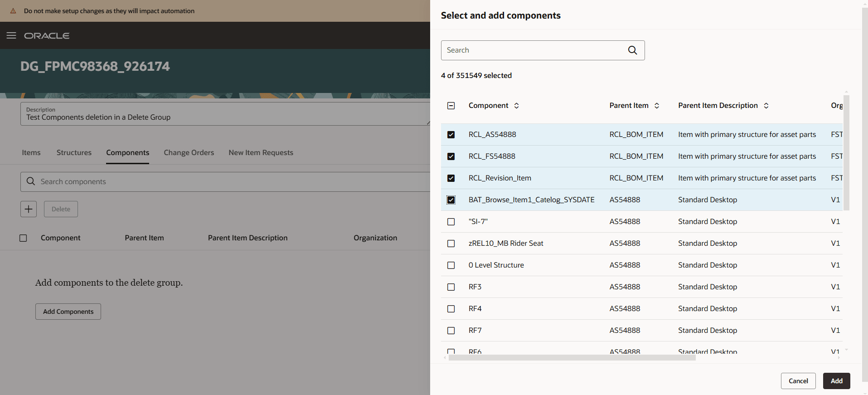Click the warning triangle icon in banner
The image size is (868, 395).
coord(13,11)
